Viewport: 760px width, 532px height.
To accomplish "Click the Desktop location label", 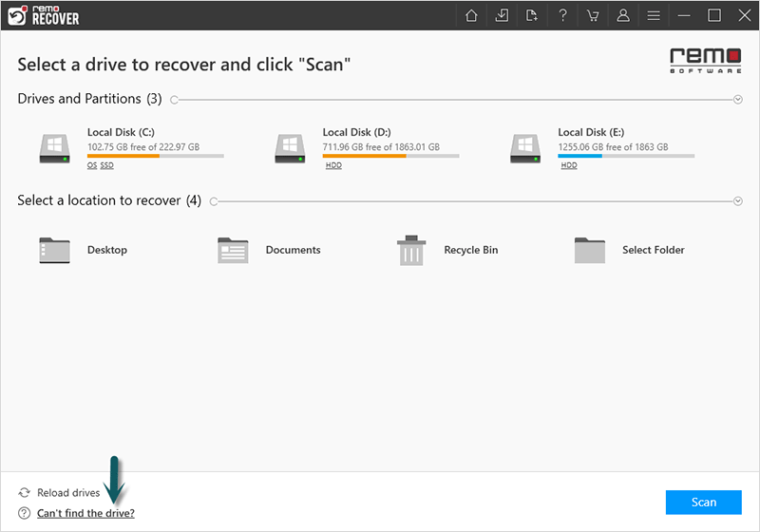I will (107, 250).
